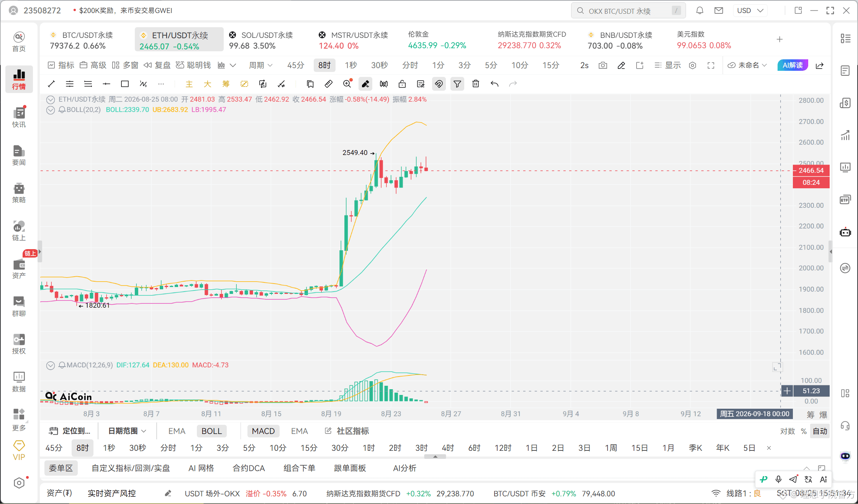Open the ruler measurement tool
The image size is (858, 504).
point(328,84)
